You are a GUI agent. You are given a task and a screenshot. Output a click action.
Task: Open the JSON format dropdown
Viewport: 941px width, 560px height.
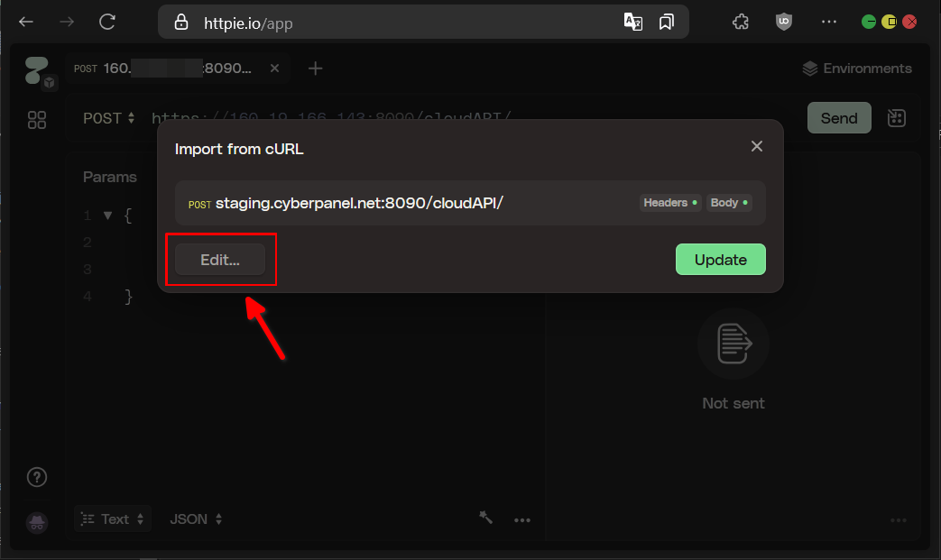tap(196, 519)
